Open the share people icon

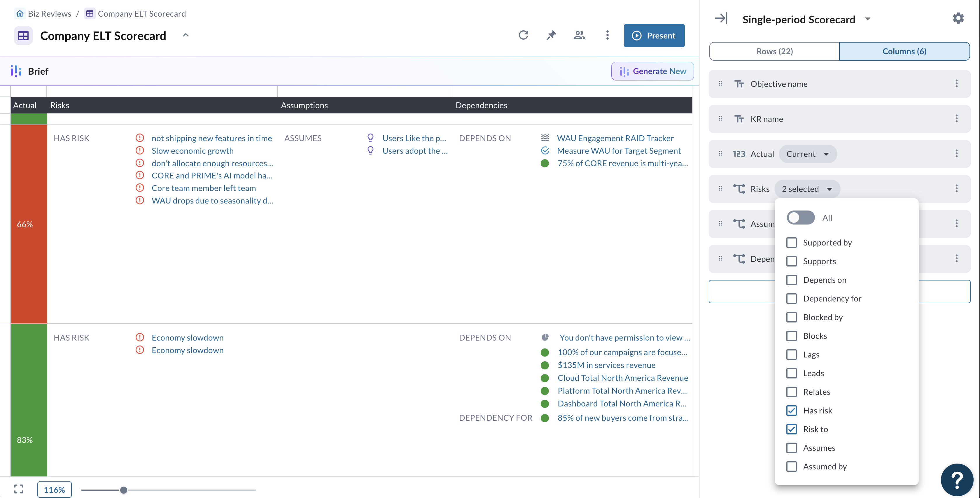[579, 35]
